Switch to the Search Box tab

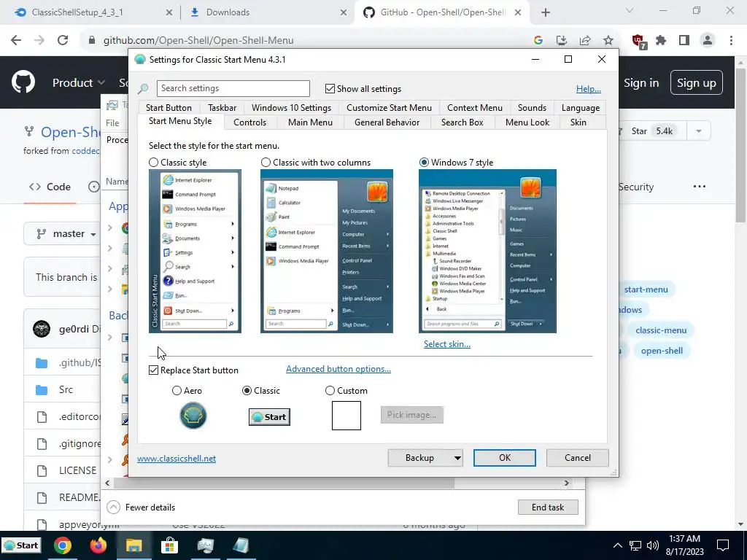pos(462,122)
